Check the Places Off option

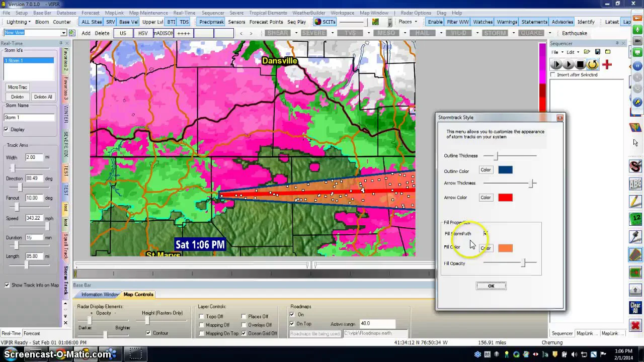[244, 317]
